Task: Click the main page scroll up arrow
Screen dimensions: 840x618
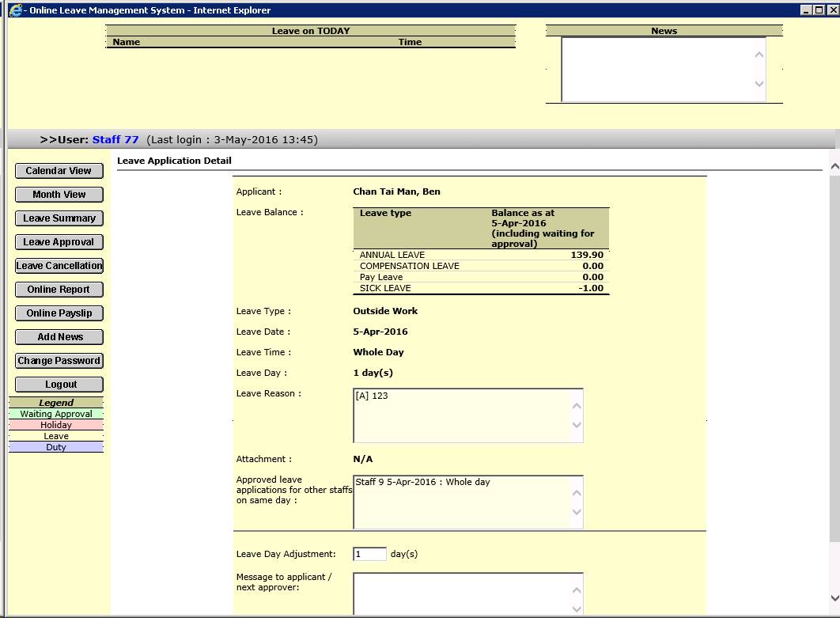Action: [x=834, y=167]
